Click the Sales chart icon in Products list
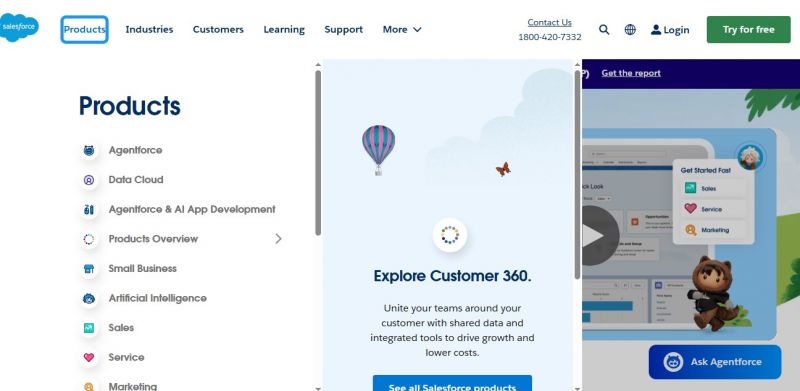This screenshot has height=391, width=800. point(89,328)
